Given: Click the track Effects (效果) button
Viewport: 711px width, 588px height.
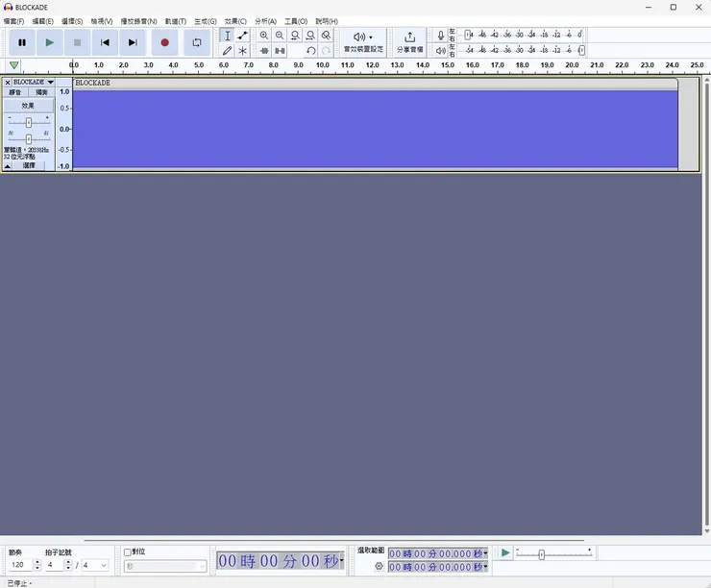Looking at the screenshot, I should pyautogui.click(x=28, y=106).
